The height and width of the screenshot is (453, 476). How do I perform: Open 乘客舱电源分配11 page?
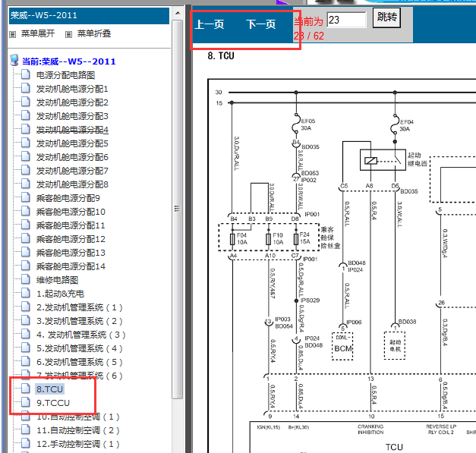71,225
